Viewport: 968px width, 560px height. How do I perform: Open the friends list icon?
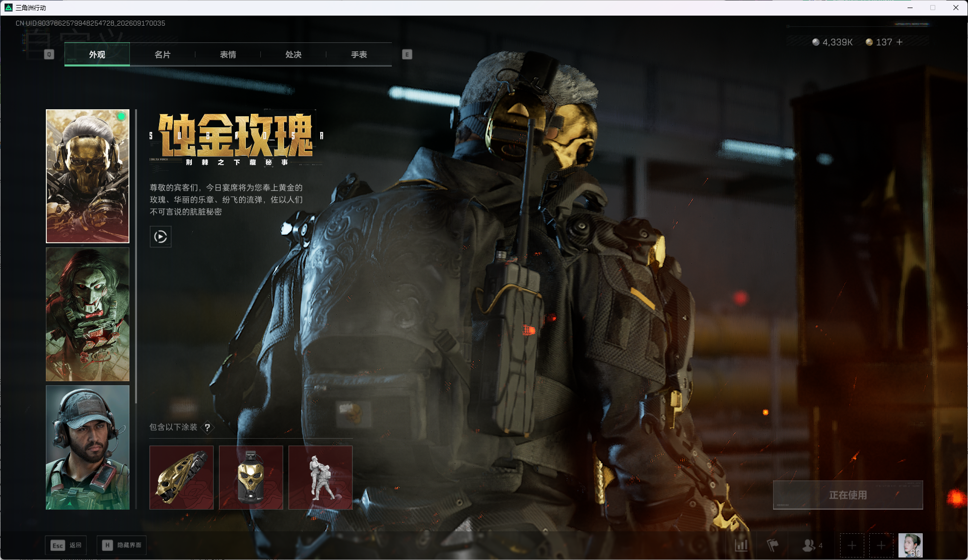pyautogui.click(x=809, y=545)
